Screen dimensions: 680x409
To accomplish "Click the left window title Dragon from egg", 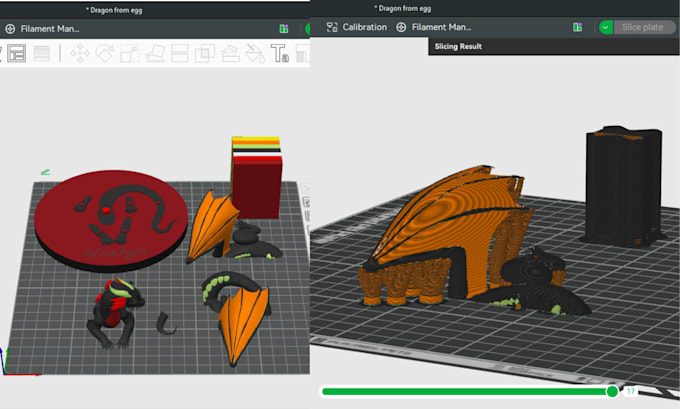I will tap(114, 10).
